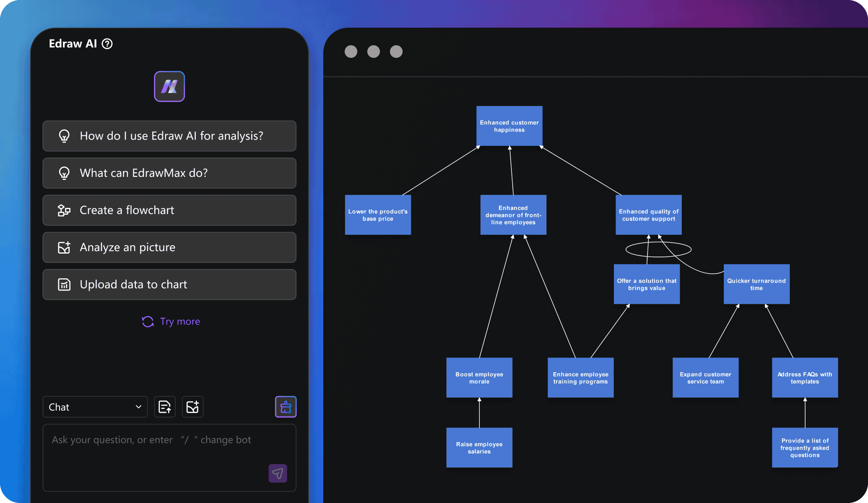Select 'Enhanced customer happiness' top node
Viewport: 868px width, 503px height.
[509, 126]
